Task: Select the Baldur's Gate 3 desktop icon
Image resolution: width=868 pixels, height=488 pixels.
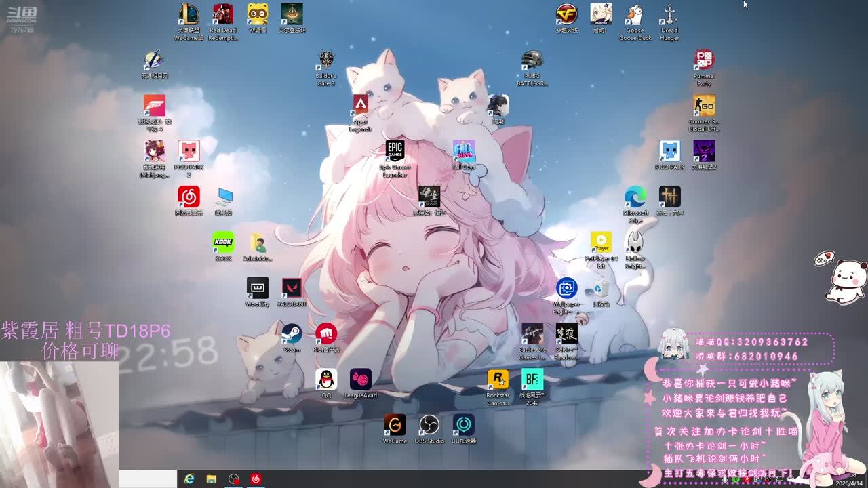Action: 326,68
